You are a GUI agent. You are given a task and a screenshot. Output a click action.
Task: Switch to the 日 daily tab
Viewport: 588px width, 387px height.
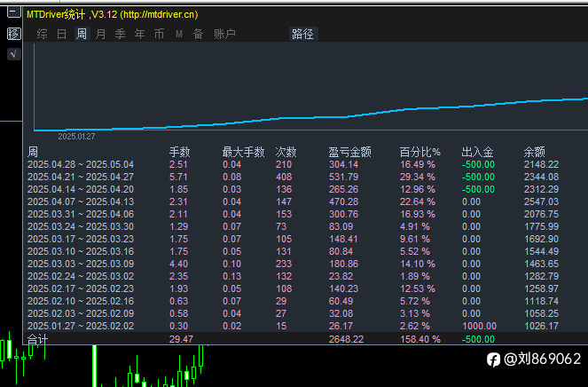click(x=62, y=34)
